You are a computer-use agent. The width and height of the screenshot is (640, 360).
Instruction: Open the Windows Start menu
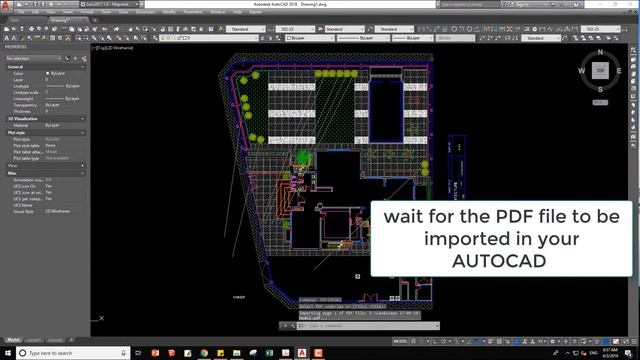pos(8,353)
